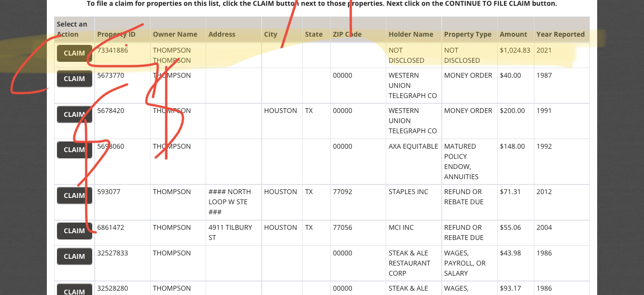Click the Select an Action column header
Viewport: 644px width, 295px height.
coord(72,29)
